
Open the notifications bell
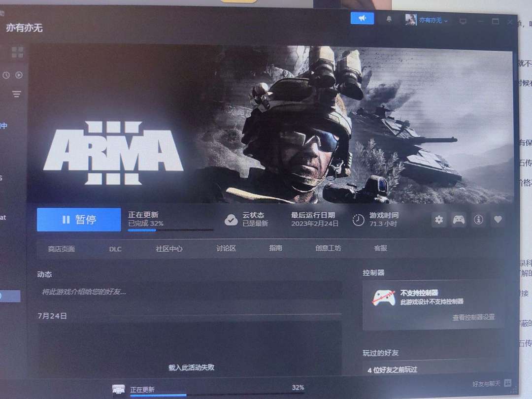(389, 19)
